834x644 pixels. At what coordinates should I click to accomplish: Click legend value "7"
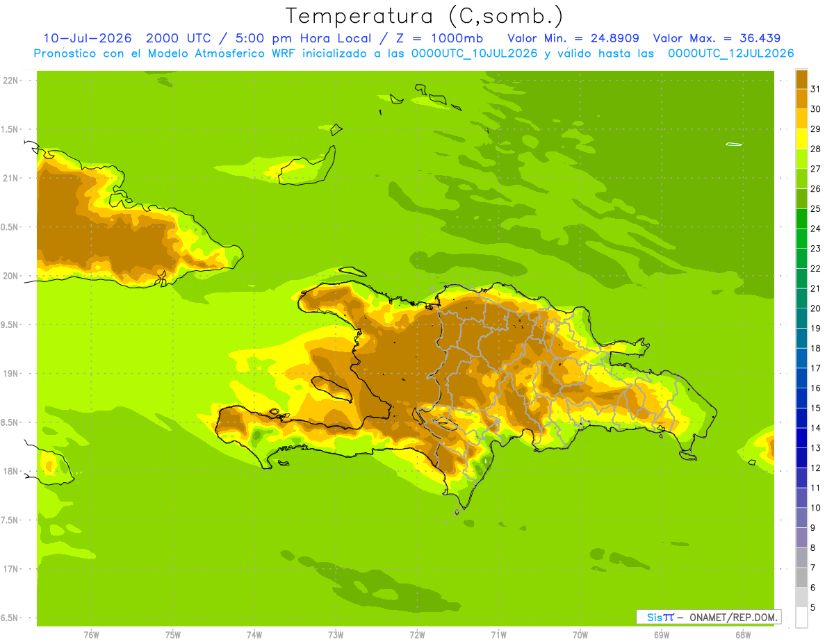pyautogui.click(x=813, y=568)
